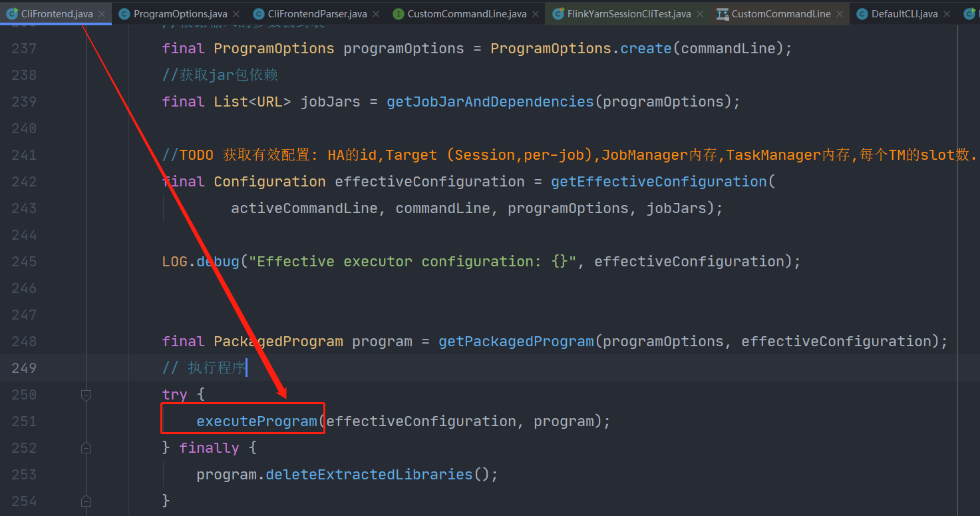Click the test class icon on FlinkYarnSessionCliTest.java tab
Viewport: 980px width, 516px height.
pyautogui.click(x=558, y=13)
